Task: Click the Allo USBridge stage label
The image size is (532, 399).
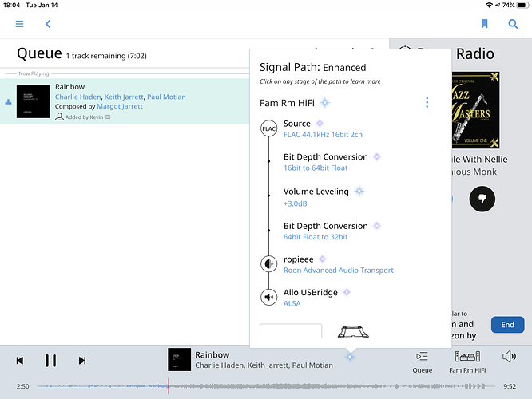Action: point(311,292)
